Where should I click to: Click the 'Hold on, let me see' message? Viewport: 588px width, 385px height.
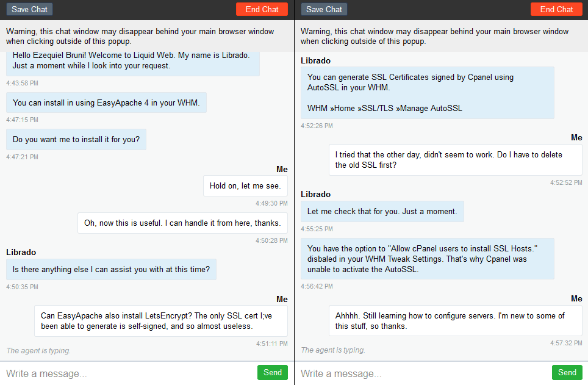click(245, 185)
